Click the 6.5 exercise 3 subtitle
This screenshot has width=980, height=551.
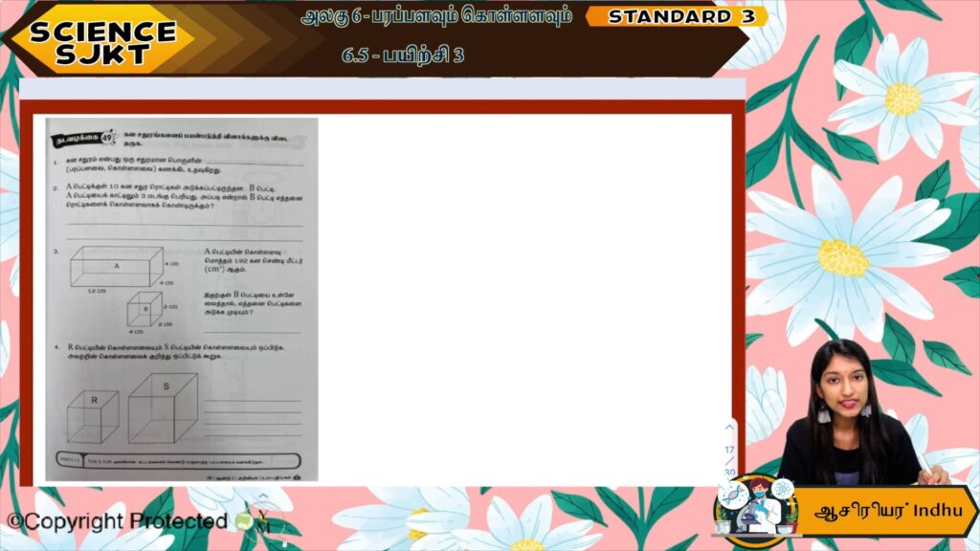pos(403,55)
